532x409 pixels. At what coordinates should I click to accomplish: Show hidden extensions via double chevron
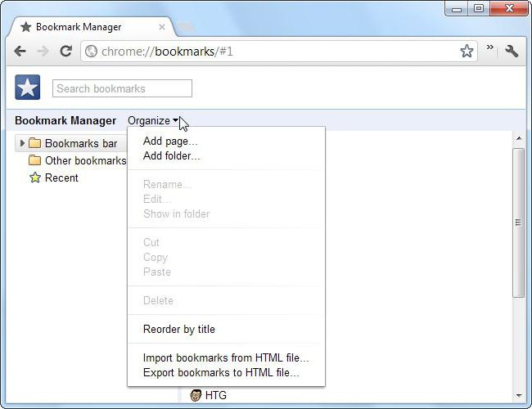(x=489, y=47)
